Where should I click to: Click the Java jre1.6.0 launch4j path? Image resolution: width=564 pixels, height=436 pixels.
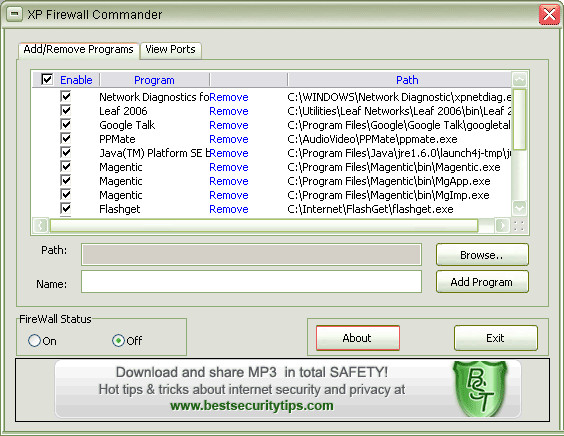(x=399, y=153)
